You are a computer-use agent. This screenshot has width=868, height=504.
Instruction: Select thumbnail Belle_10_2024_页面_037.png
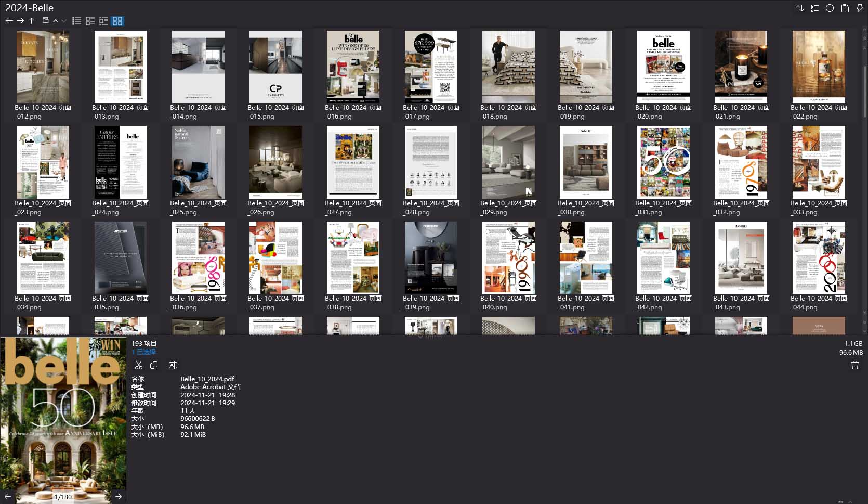point(275,257)
